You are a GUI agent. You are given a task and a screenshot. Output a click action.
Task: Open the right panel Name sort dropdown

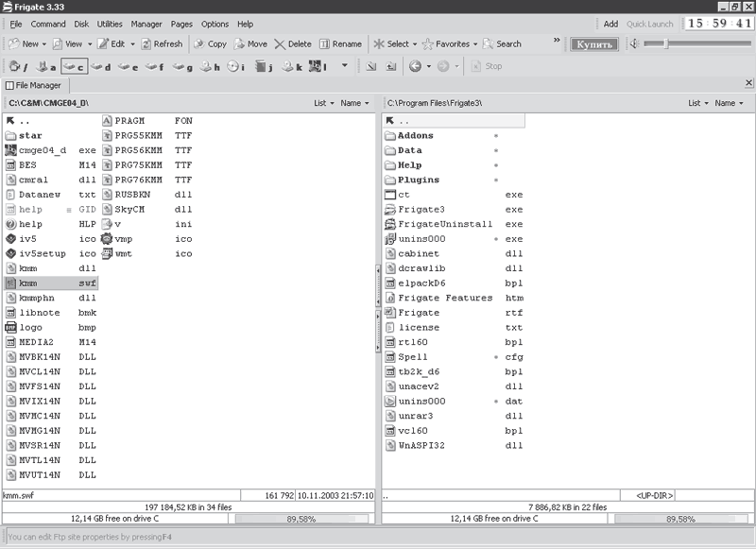tap(728, 103)
